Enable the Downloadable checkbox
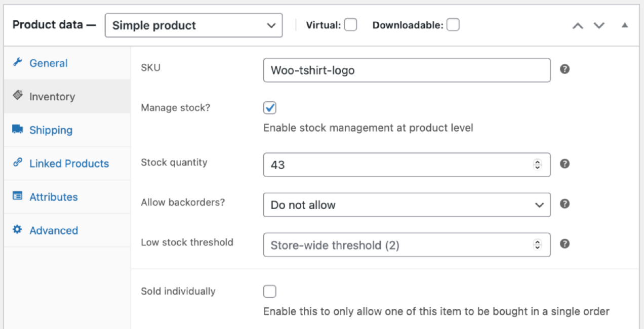 tap(453, 25)
